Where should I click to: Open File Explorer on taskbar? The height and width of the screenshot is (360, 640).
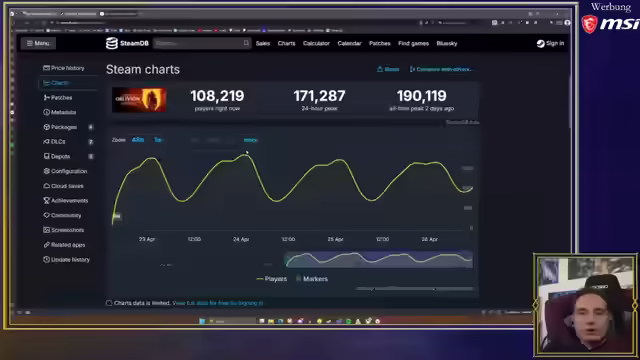(271, 321)
